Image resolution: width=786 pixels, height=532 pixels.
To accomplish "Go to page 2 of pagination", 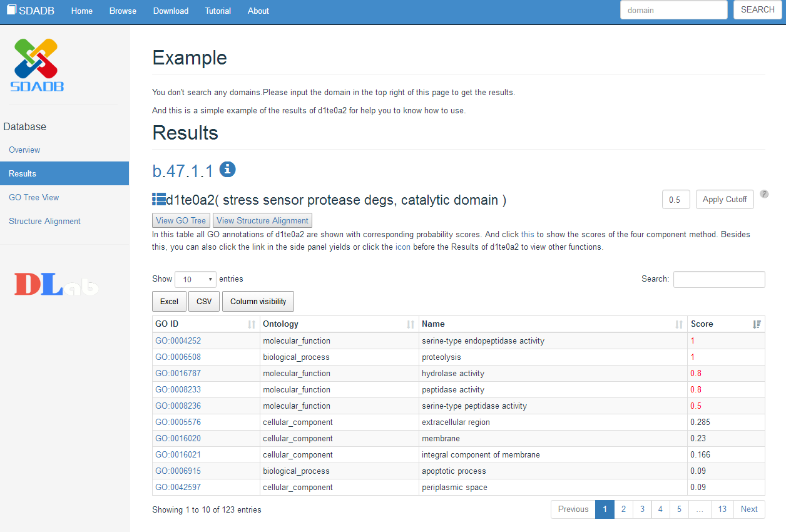I will click(623, 509).
